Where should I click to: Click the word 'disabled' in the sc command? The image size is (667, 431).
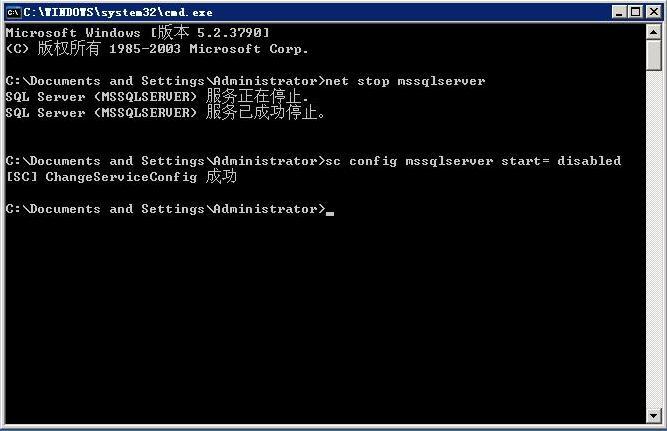(x=589, y=161)
